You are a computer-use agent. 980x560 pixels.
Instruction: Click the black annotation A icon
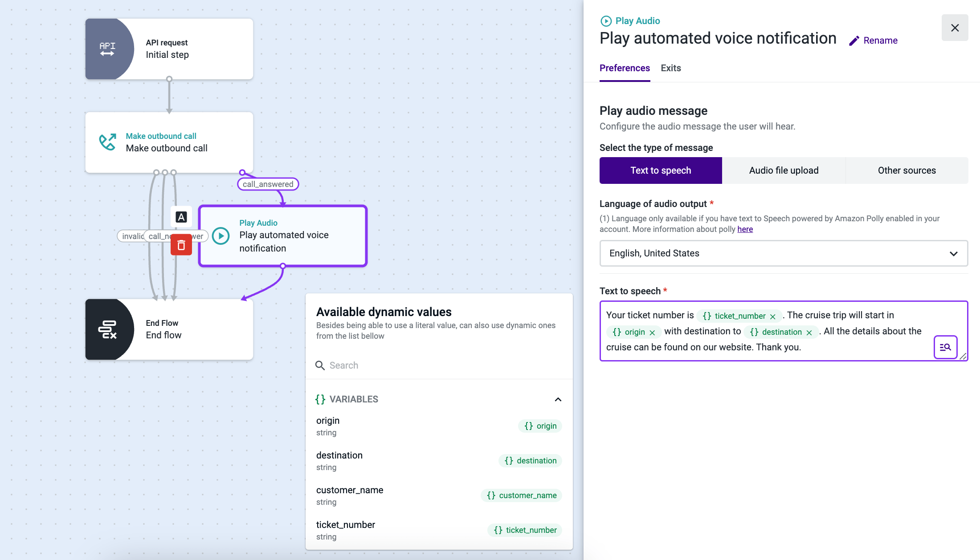[181, 217]
